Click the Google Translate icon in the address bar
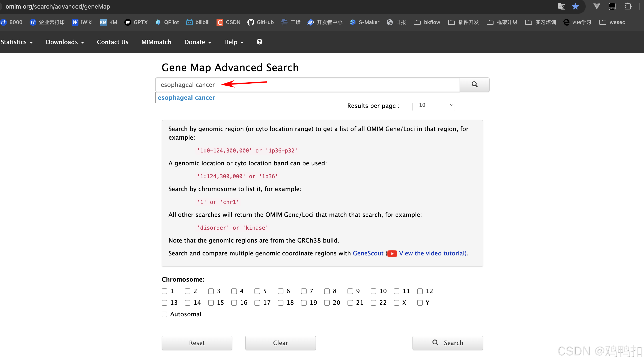 pyautogui.click(x=561, y=6)
